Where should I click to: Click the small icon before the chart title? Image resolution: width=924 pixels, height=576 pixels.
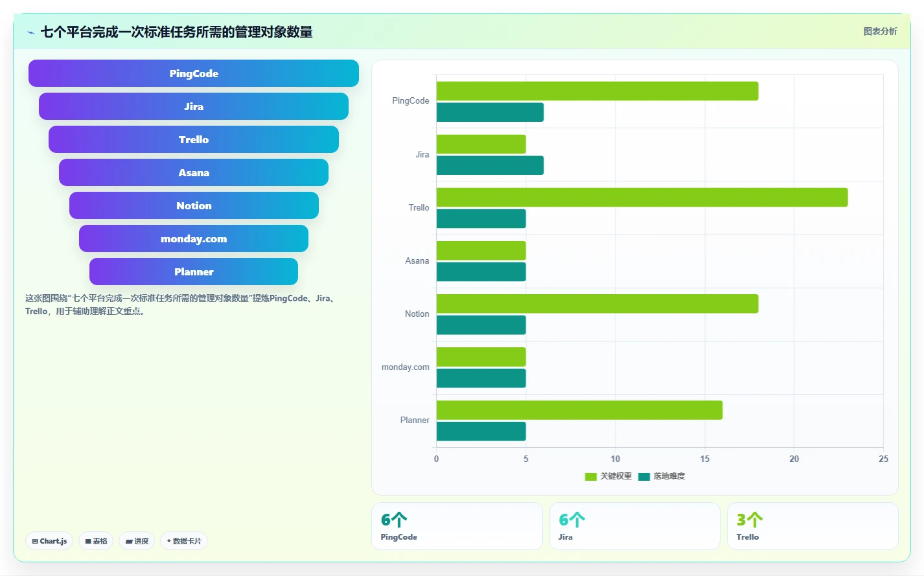pos(30,32)
